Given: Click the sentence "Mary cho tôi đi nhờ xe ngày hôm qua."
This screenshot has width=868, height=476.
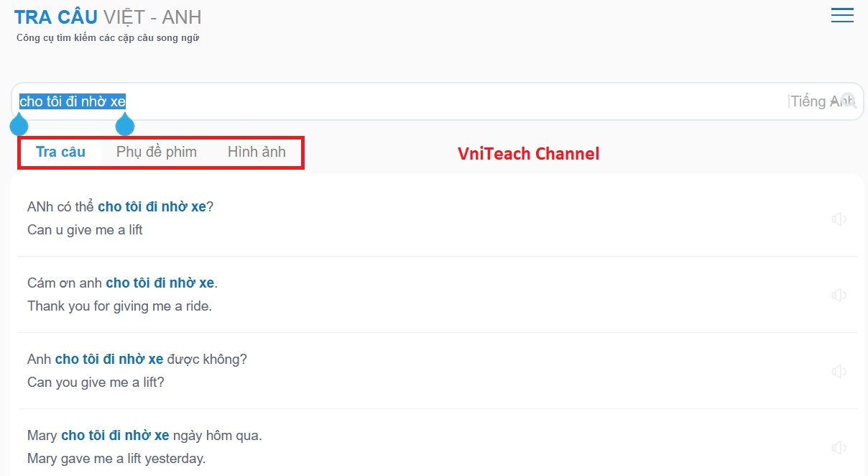Looking at the screenshot, I should pos(144,436).
